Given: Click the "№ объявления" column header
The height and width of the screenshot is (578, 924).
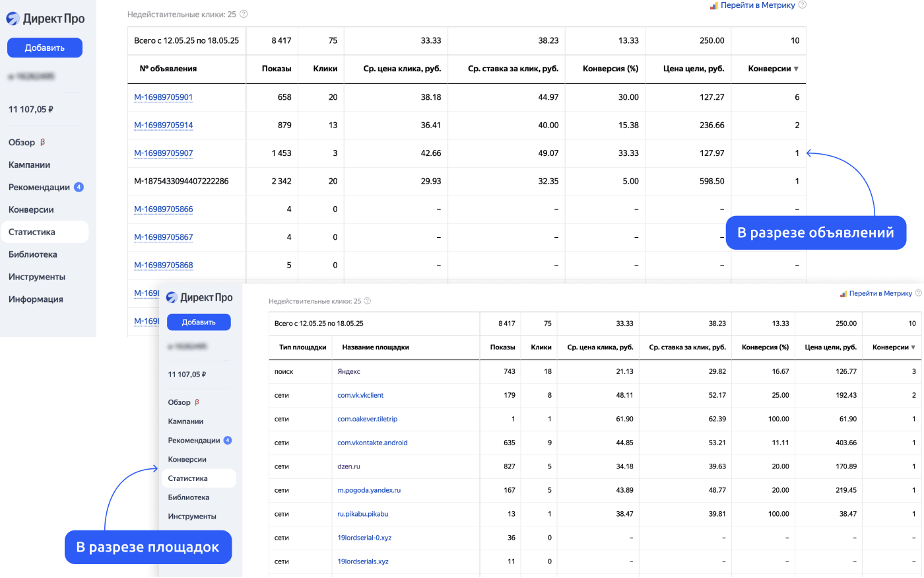Looking at the screenshot, I should [x=168, y=69].
